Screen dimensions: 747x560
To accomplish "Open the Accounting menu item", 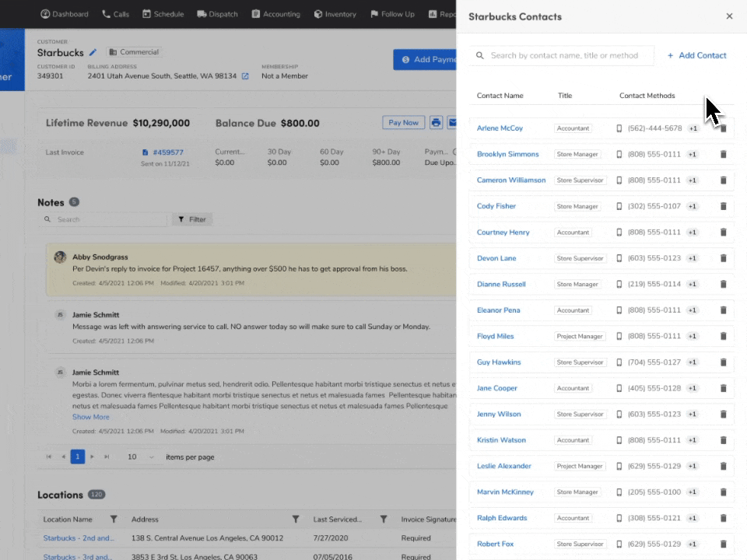I will click(x=276, y=13).
